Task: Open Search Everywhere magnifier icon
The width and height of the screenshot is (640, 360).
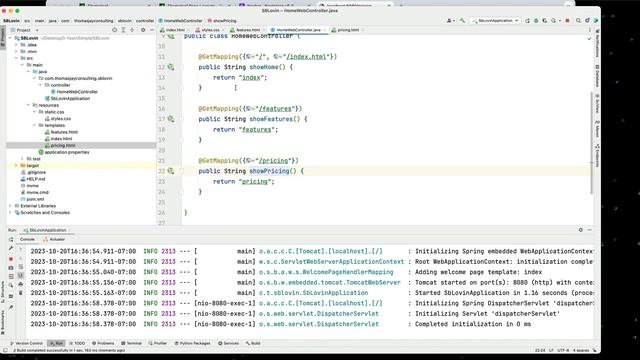Action: tap(578, 20)
